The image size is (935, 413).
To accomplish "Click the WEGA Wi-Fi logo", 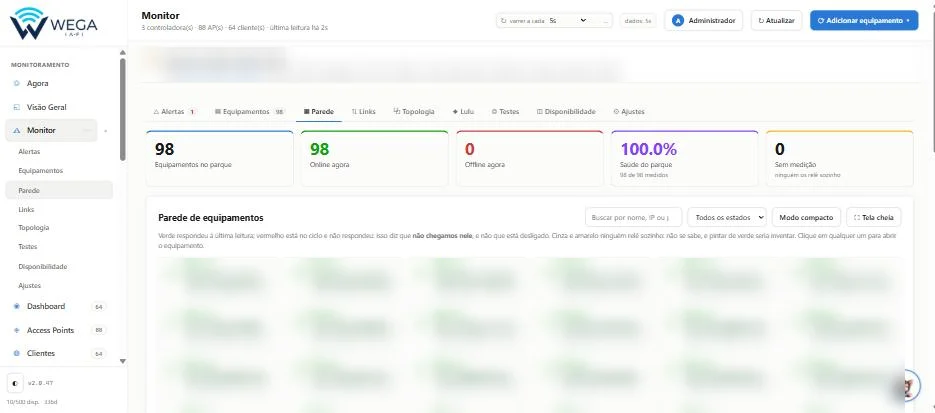I will [53, 23].
